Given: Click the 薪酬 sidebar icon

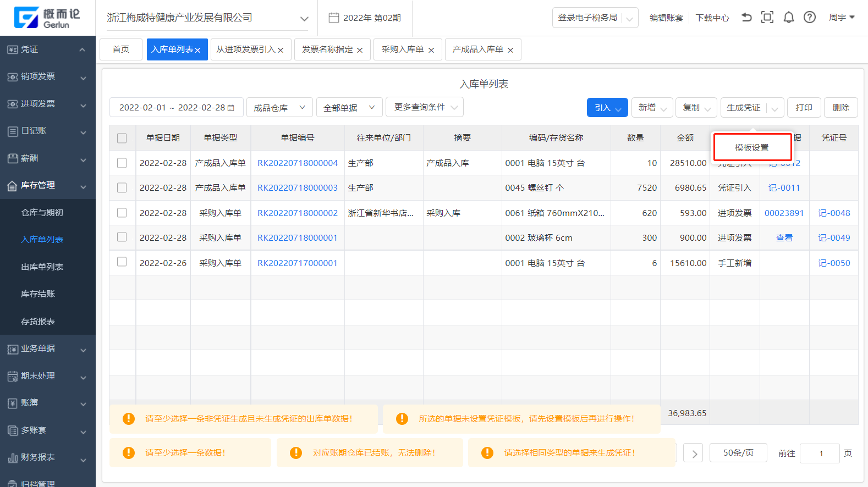Looking at the screenshot, I should tap(13, 158).
